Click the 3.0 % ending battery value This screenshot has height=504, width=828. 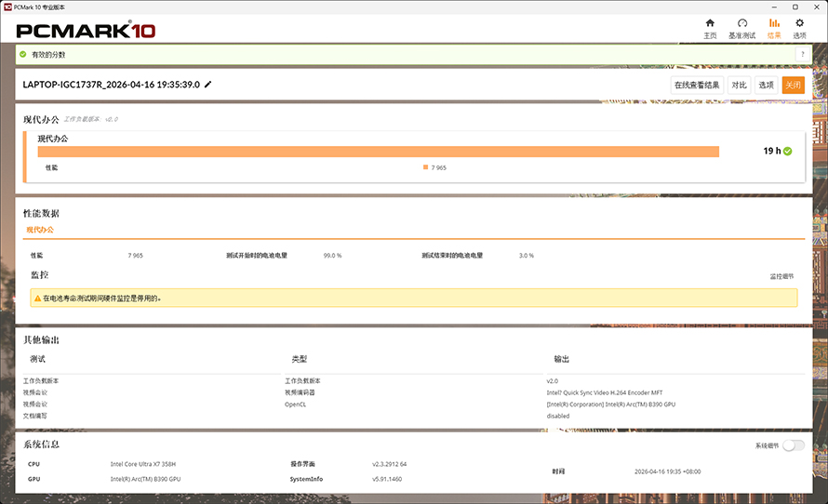pos(527,256)
